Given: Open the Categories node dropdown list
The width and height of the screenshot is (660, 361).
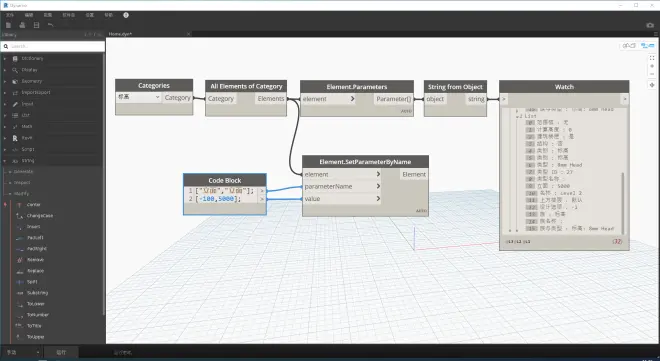Looking at the screenshot, I should click(x=139, y=97).
